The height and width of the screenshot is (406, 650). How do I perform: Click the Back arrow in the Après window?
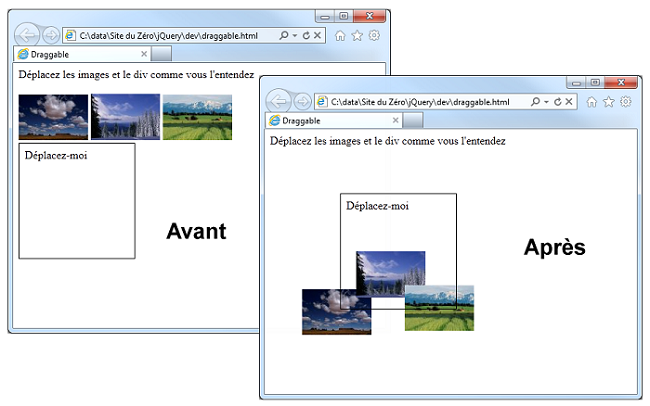coord(279,101)
